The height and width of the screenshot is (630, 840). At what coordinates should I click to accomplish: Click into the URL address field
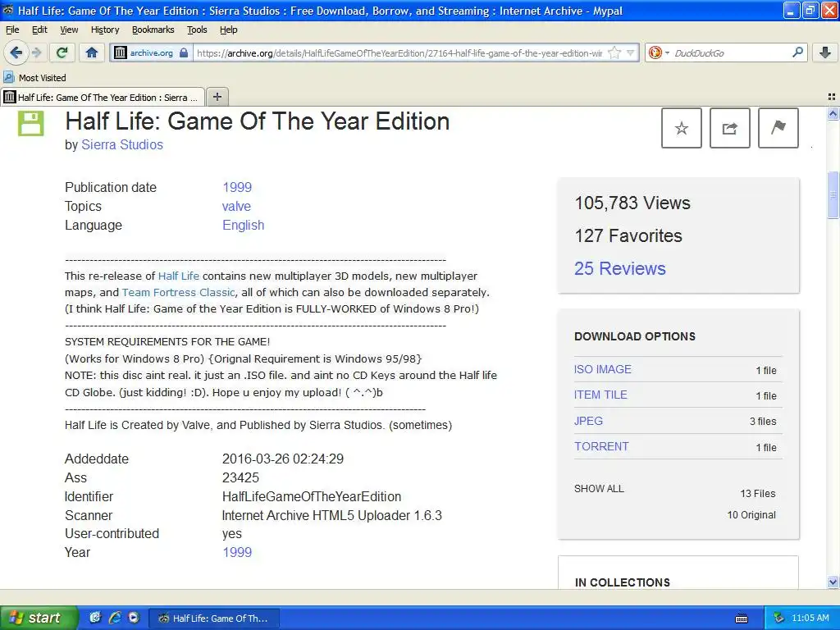399,53
